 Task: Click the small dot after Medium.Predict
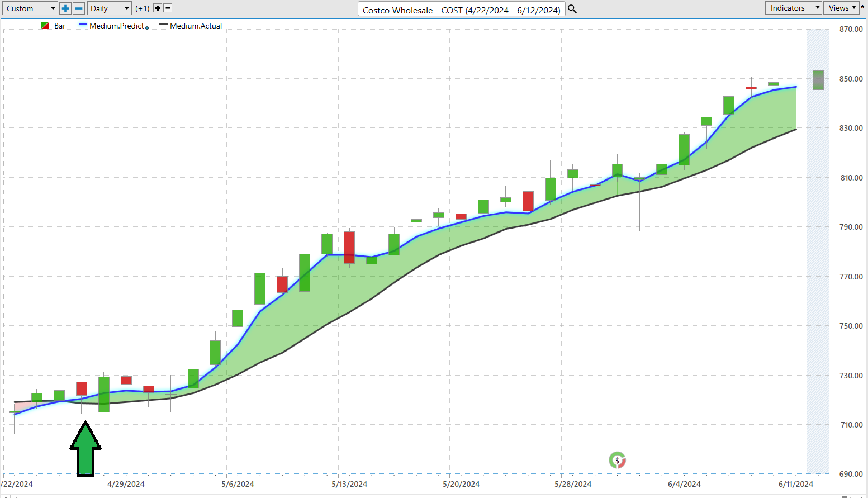click(x=147, y=27)
